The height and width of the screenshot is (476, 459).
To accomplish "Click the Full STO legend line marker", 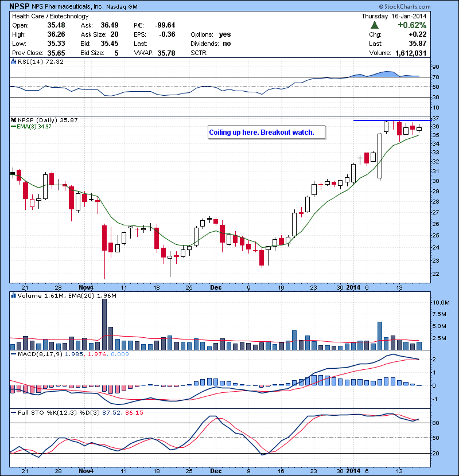I will 13,412.
